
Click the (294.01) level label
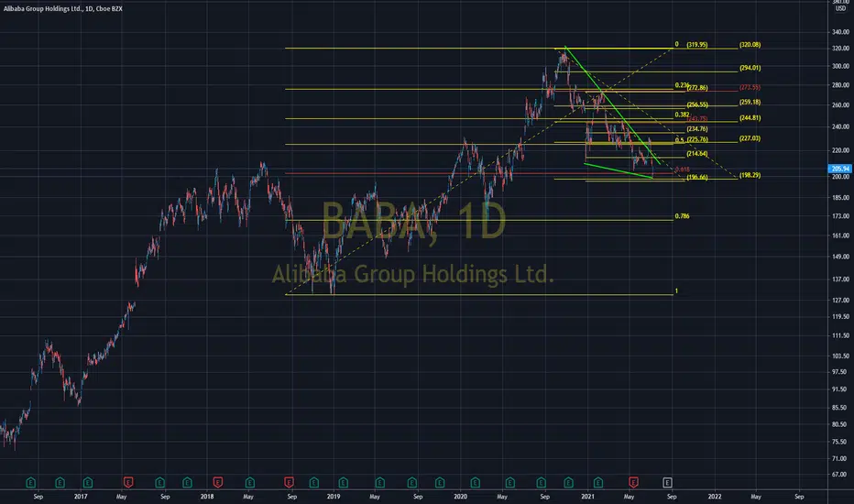pos(750,68)
